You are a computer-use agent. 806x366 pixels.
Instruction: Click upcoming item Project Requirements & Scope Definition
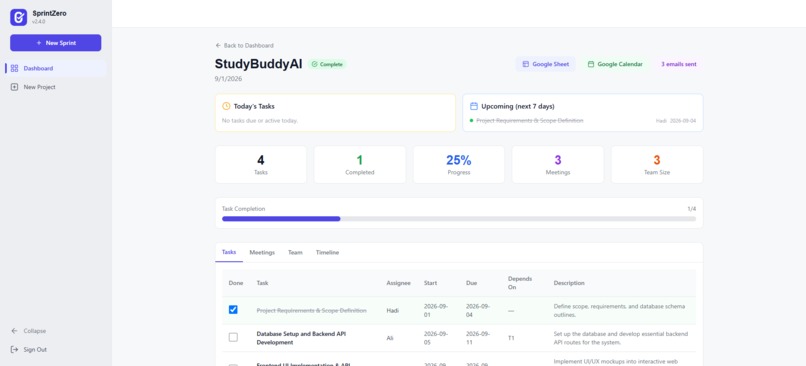[x=529, y=120]
